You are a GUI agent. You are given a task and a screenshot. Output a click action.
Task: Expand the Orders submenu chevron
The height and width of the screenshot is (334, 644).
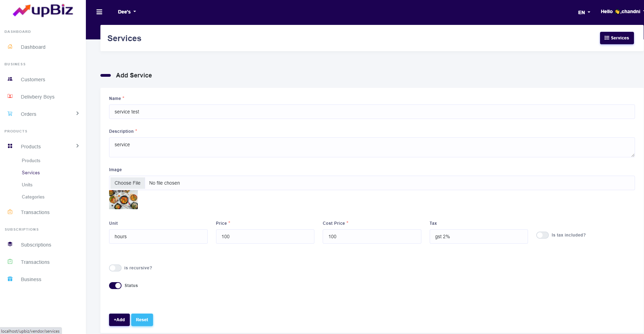click(x=78, y=113)
